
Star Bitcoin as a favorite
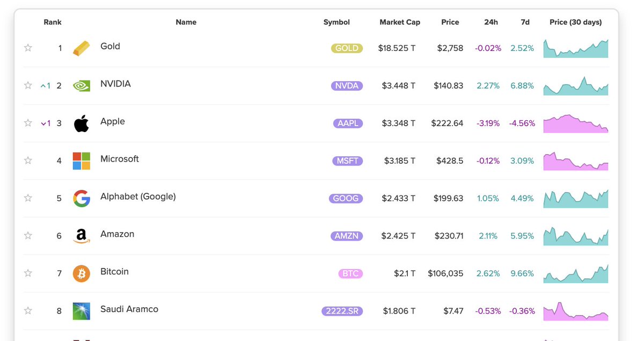(28, 273)
